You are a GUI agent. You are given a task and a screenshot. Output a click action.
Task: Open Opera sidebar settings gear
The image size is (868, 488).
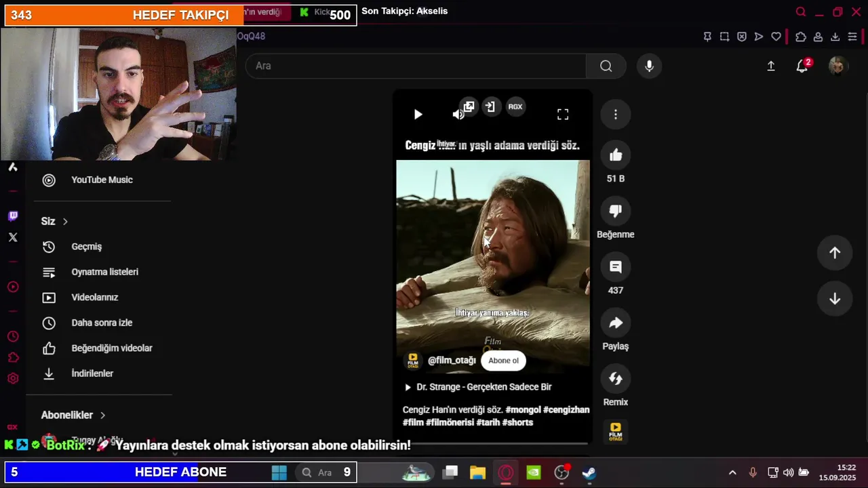click(x=13, y=378)
